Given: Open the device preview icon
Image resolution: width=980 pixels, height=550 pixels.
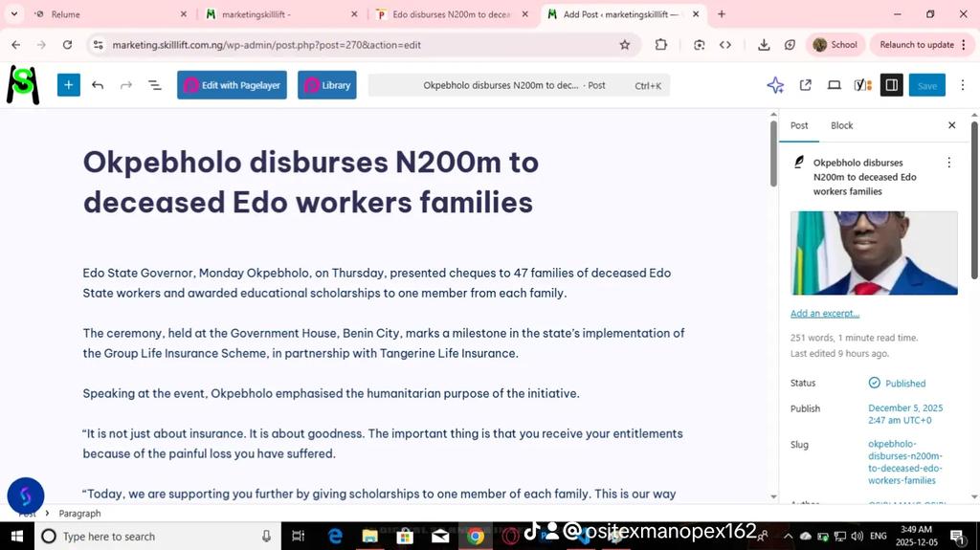Looking at the screenshot, I should [x=835, y=85].
